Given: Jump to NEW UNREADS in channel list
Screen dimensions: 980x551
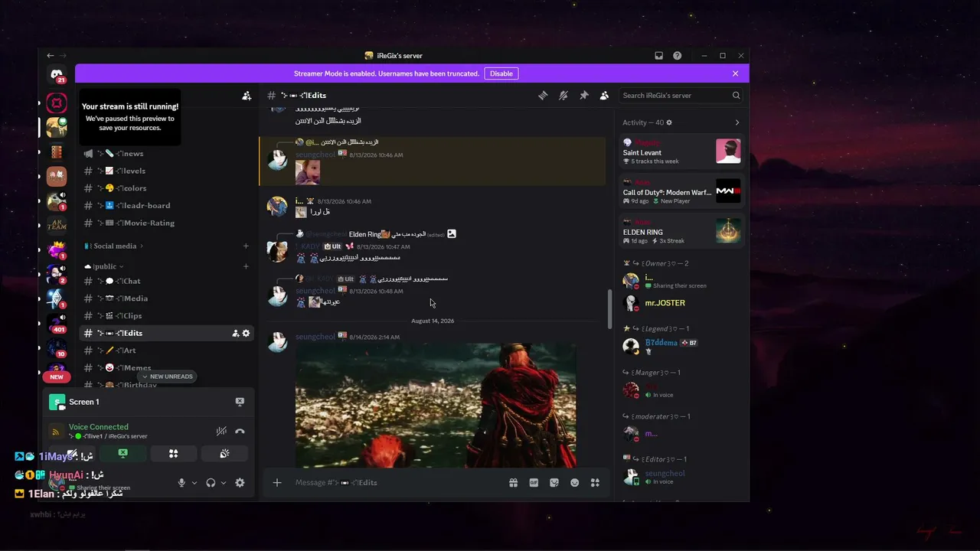Looking at the screenshot, I should click(x=168, y=377).
